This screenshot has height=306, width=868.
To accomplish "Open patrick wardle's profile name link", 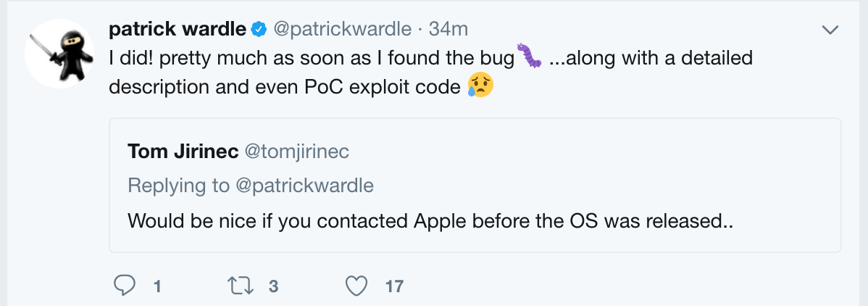I will point(177,30).
